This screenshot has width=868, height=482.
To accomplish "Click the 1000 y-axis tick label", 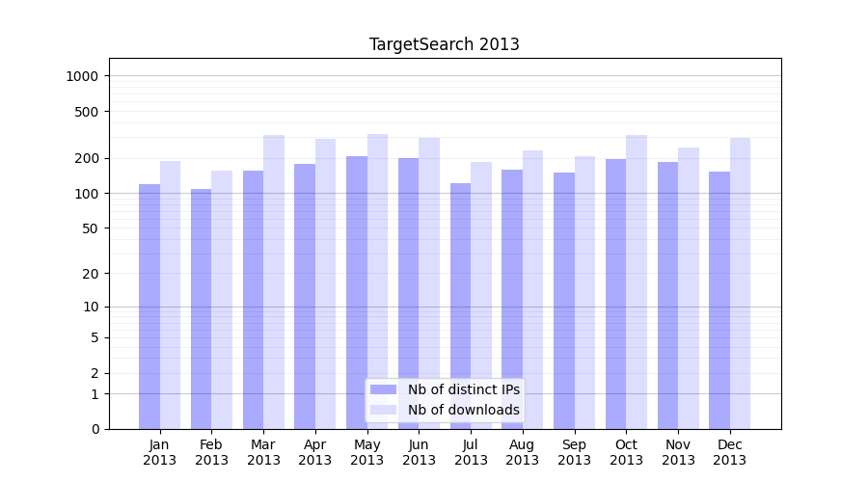I will [x=83, y=76].
